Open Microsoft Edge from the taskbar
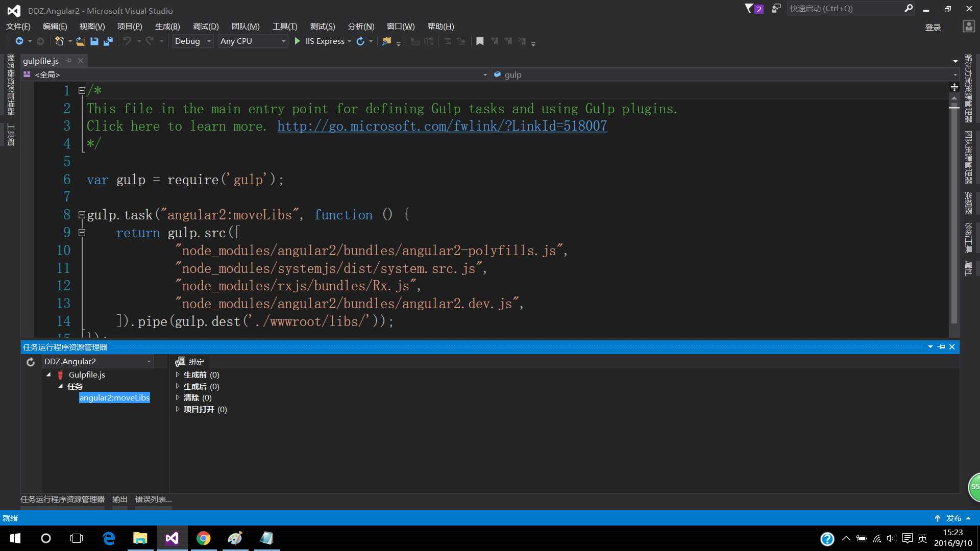The height and width of the screenshot is (551, 980). [109, 538]
